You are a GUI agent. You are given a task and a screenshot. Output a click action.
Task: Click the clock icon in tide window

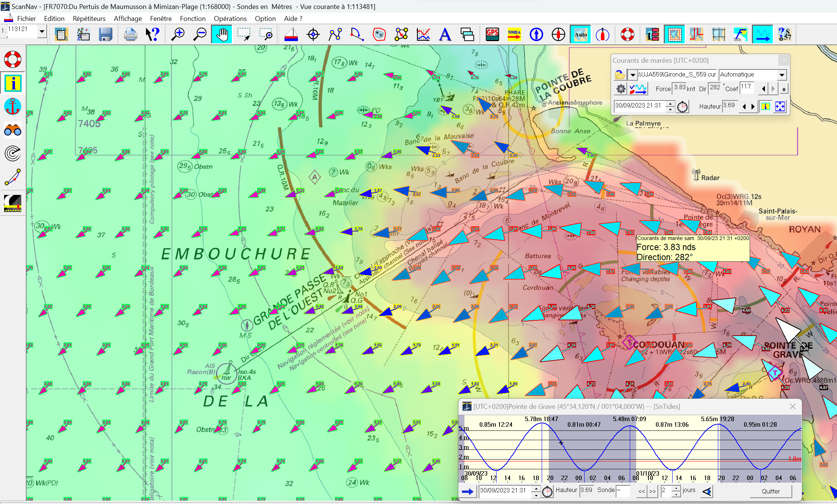click(x=547, y=492)
